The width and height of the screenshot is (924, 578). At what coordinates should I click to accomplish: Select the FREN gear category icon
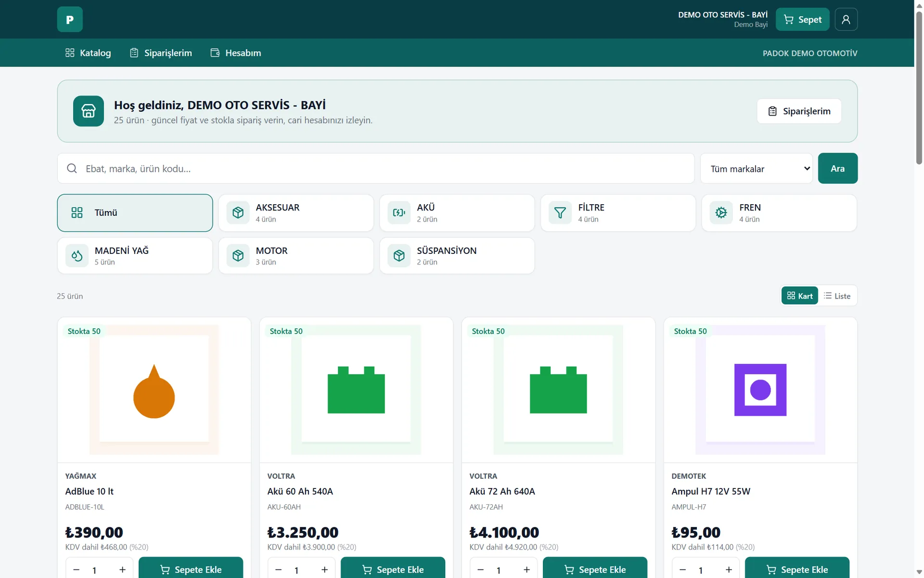click(x=721, y=212)
